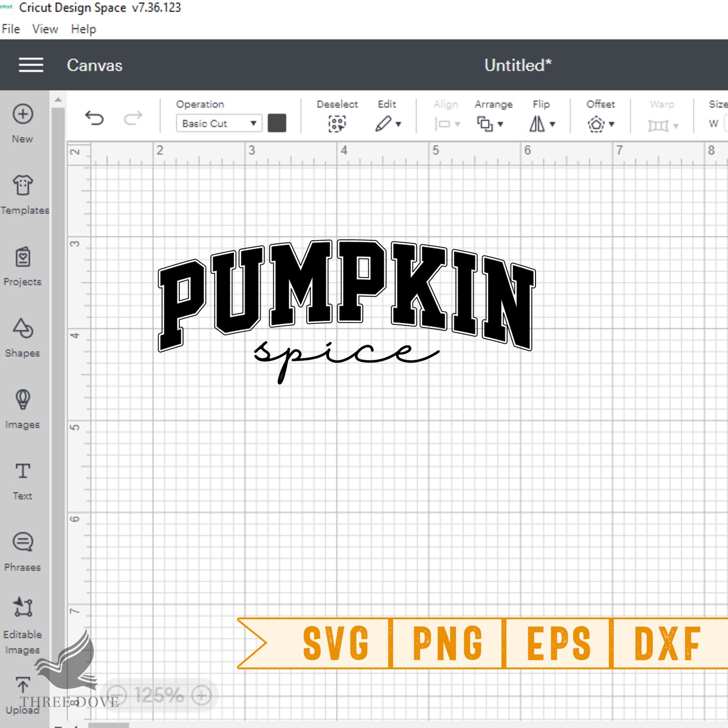Expand the Offset dropdown arrow
The height and width of the screenshot is (728, 728).
click(x=612, y=124)
